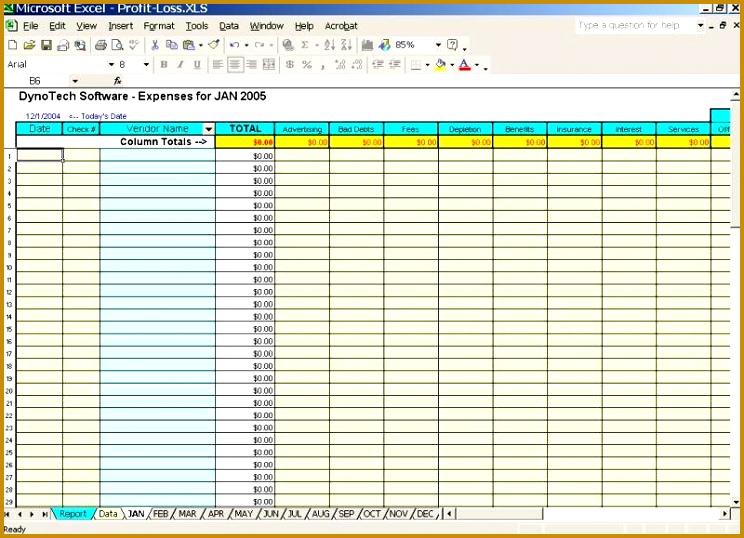Open the Undo history dropdown arrow
Image resolution: width=744 pixels, height=538 pixels.
point(246,45)
